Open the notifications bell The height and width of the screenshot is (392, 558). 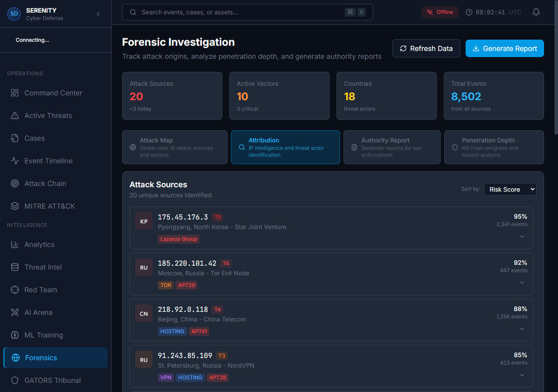536,12
